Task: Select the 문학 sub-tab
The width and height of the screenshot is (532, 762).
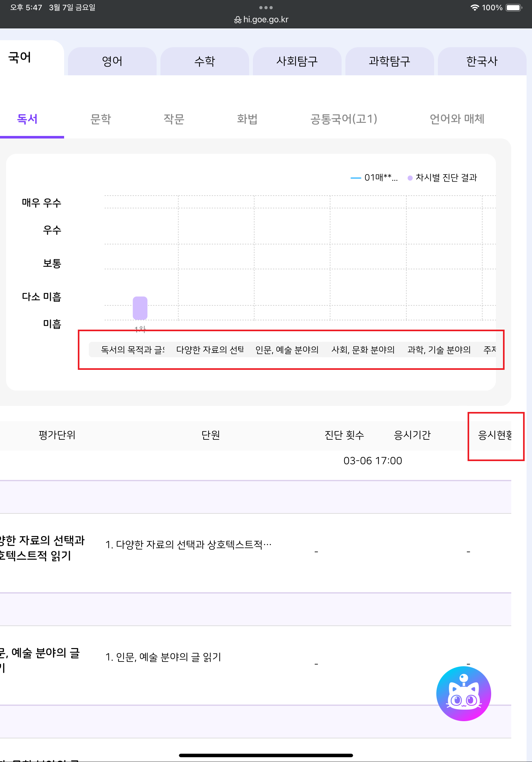Action: point(100,119)
